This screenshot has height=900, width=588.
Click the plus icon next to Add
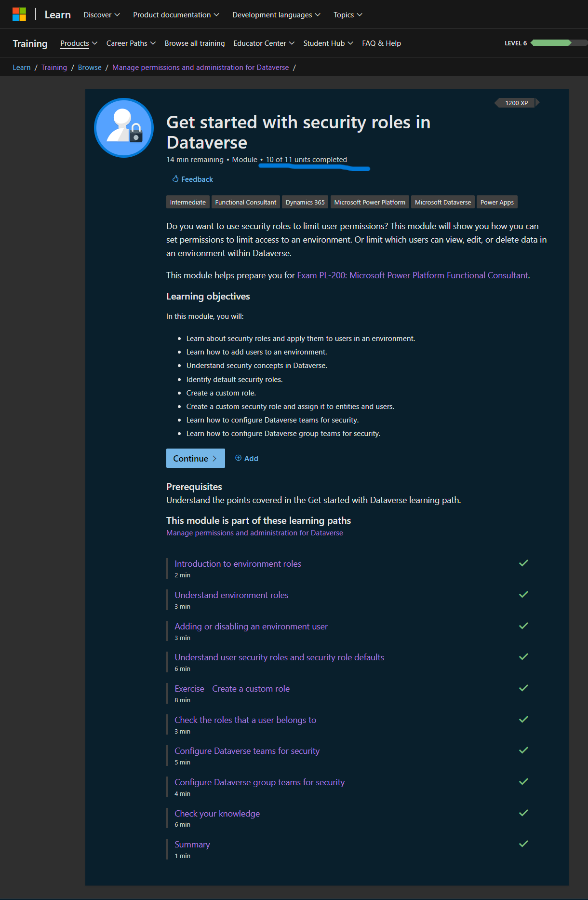click(238, 458)
